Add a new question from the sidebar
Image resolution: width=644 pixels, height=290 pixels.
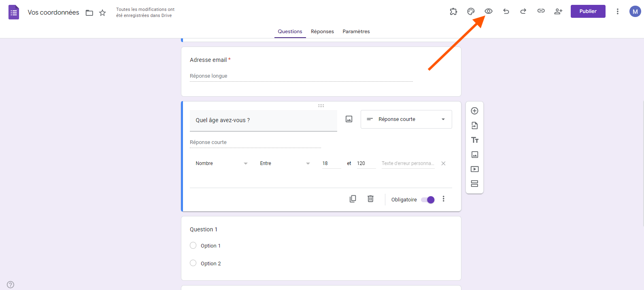[x=475, y=111]
